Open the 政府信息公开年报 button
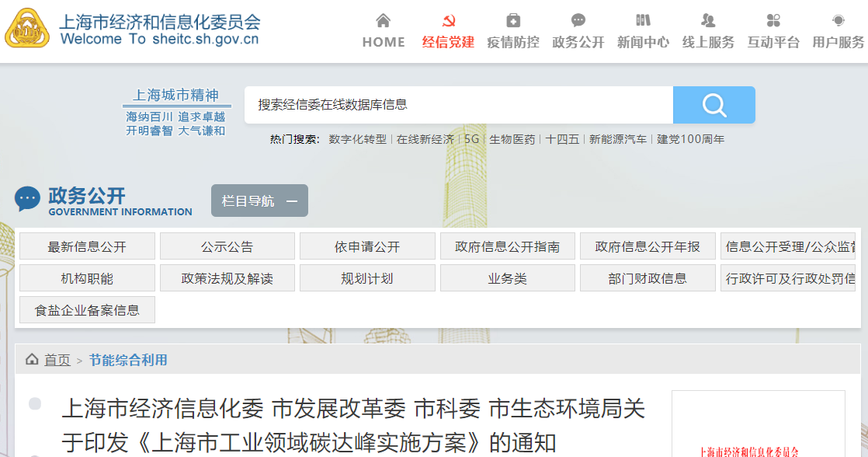868x457 pixels. pos(648,246)
